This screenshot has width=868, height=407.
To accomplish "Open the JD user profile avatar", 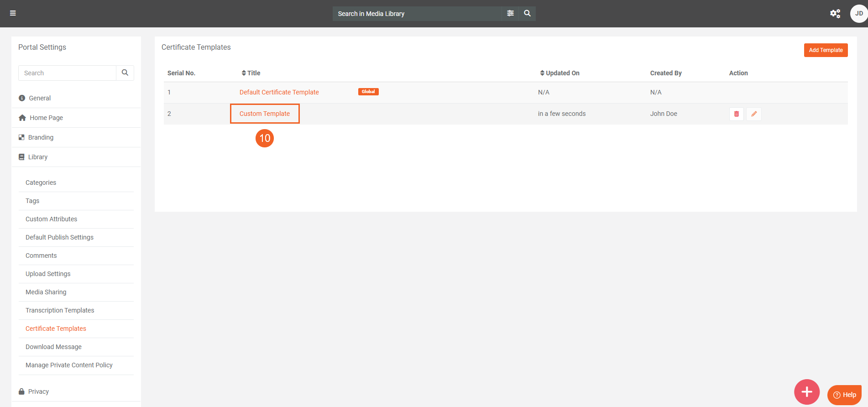I will pyautogui.click(x=858, y=14).
